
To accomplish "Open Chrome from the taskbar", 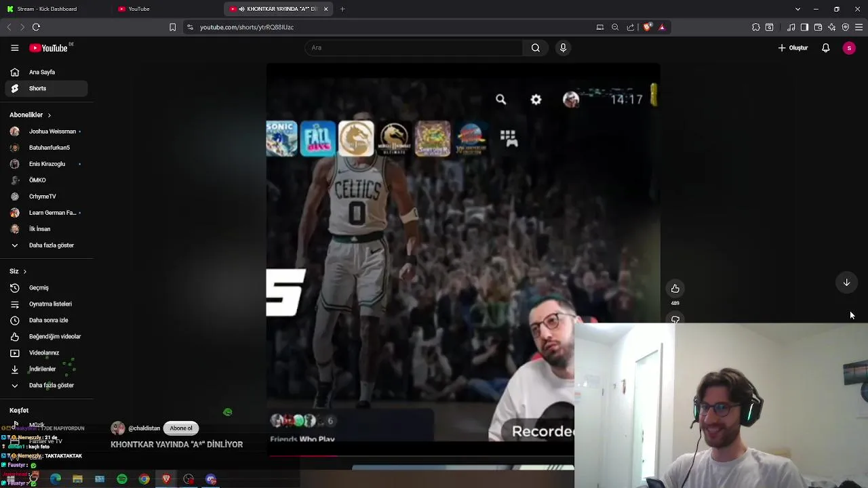I will point(144,479).
